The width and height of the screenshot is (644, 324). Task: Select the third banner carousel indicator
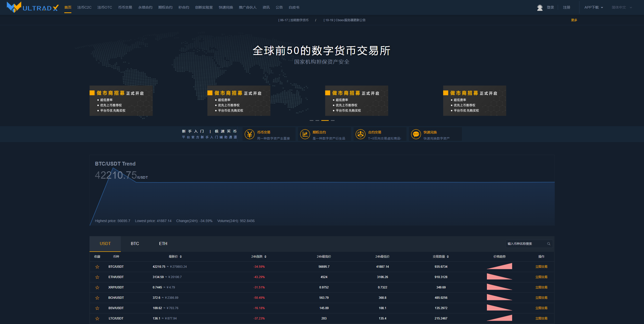325,121
